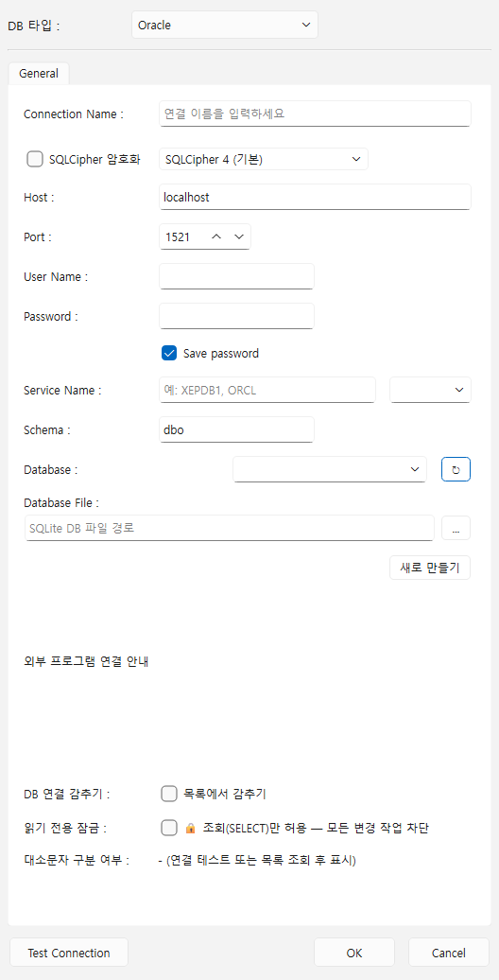Enable the 읽기 전용 잠금 checkbox
Viewport: 499px width, 980px height.
pos(169,828)
